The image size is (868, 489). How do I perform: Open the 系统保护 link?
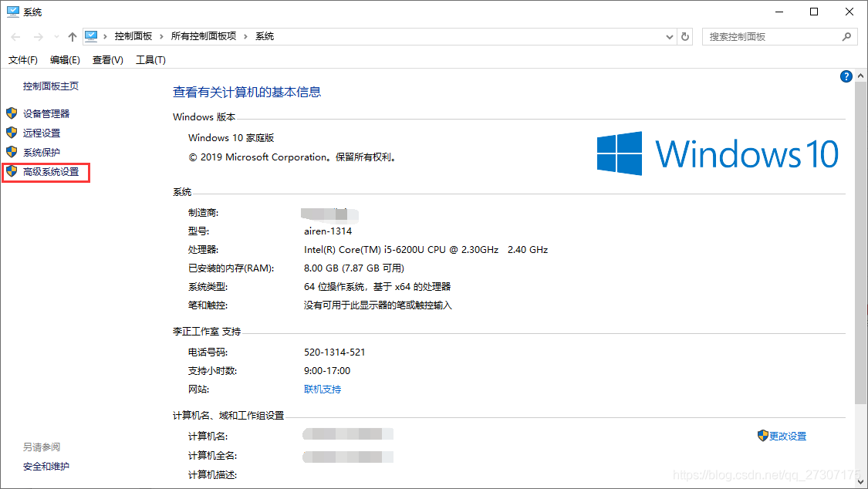(42, 153)
